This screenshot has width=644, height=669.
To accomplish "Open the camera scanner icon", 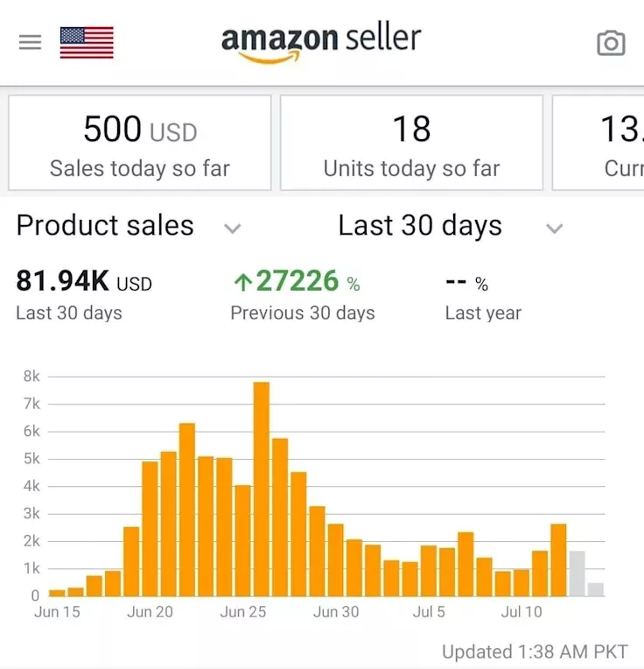I will pyautogui.click(x=611, y=43).
